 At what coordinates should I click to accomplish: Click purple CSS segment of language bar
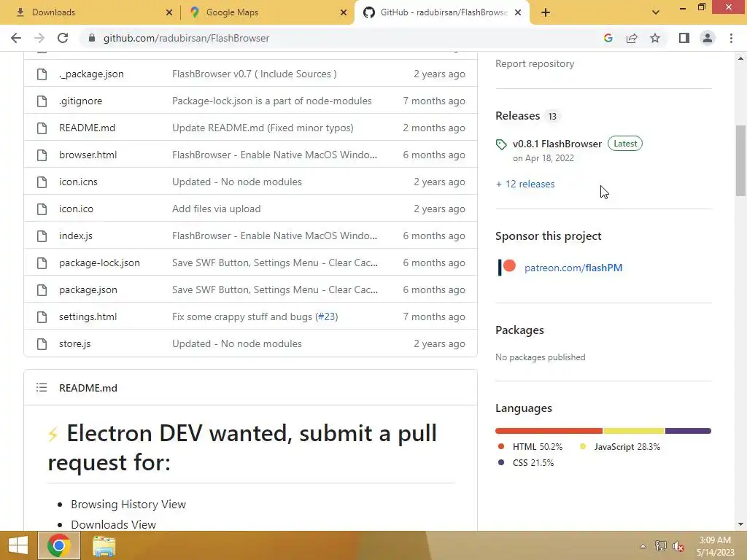click(x=688, y=431)
